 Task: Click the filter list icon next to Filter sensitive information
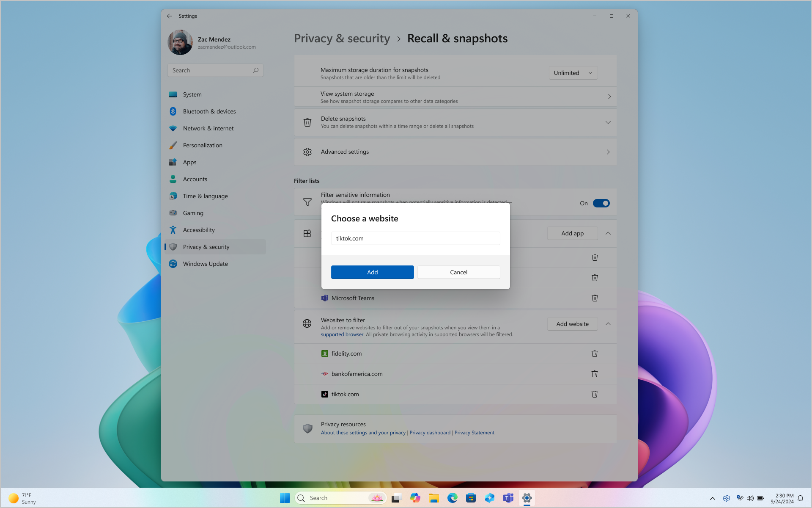pos(307,202)
